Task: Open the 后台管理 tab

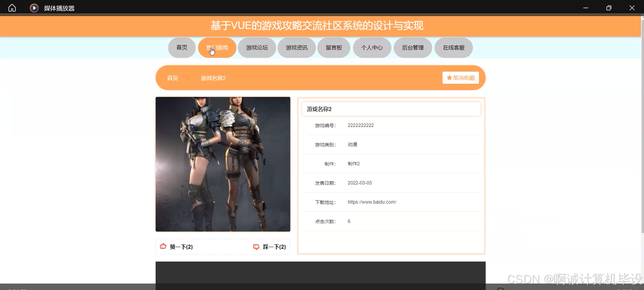Action: coord(413,48)
